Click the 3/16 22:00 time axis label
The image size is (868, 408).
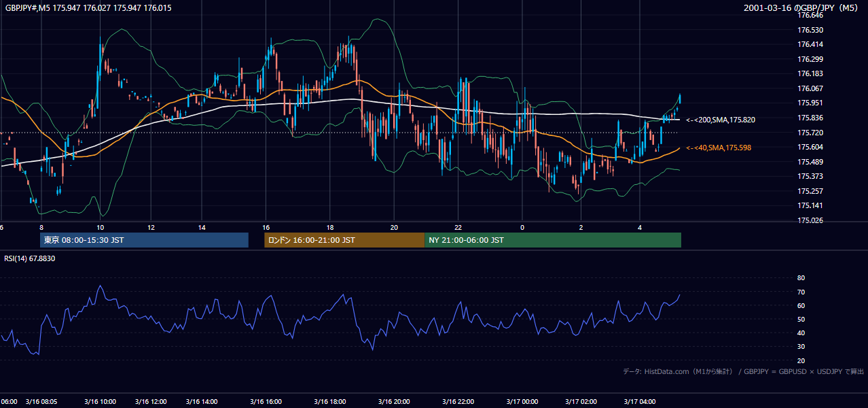[x=458, y=402]
